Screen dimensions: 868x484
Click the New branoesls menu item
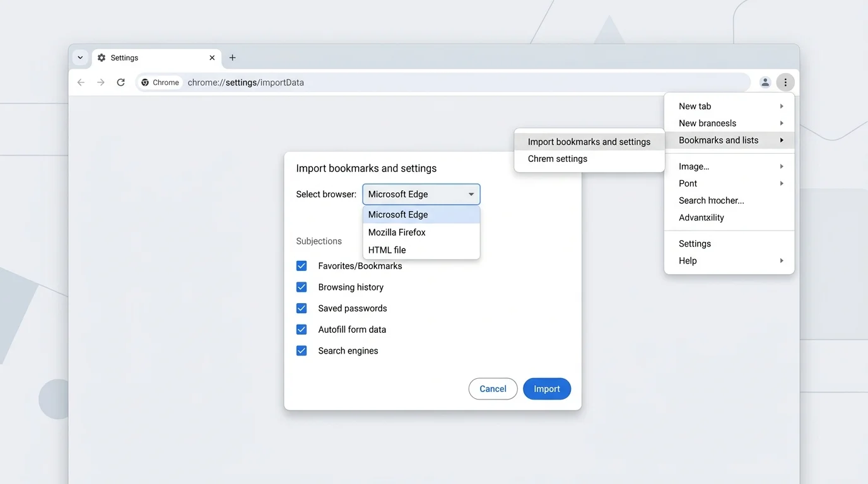click(729, 124)
